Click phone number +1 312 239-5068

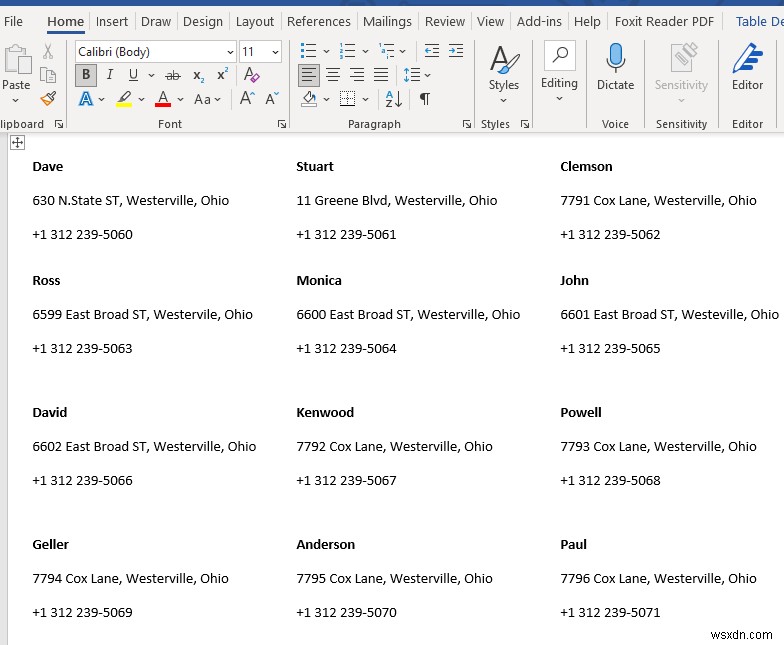tap(610, 480)
